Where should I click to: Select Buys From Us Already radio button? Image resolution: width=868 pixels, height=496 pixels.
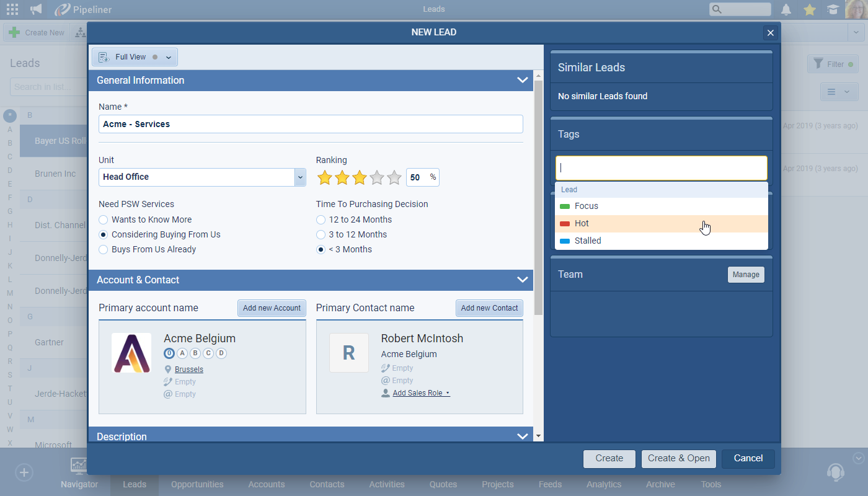[104, 249]
